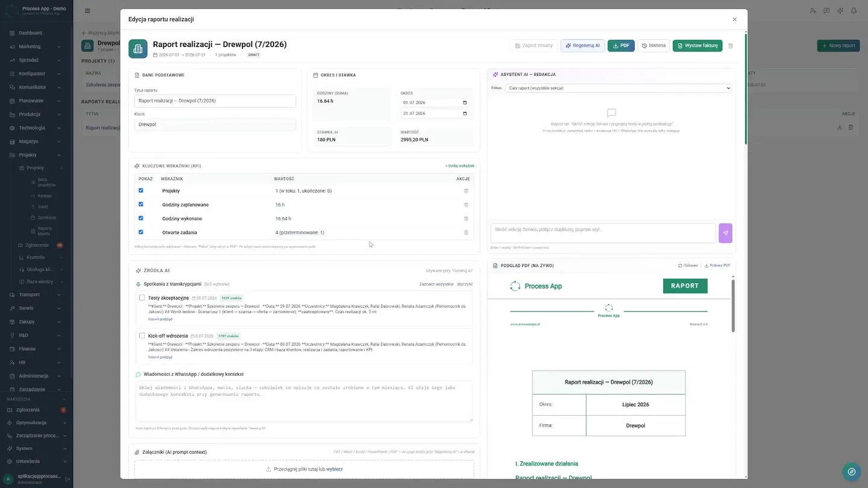Click the PDF export button
This screenshot has height=488, width=868.
tap(621, 46)
